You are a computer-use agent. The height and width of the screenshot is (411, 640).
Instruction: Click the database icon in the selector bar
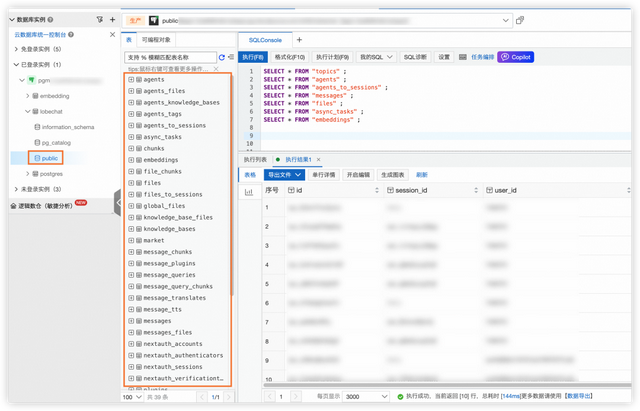153,20
